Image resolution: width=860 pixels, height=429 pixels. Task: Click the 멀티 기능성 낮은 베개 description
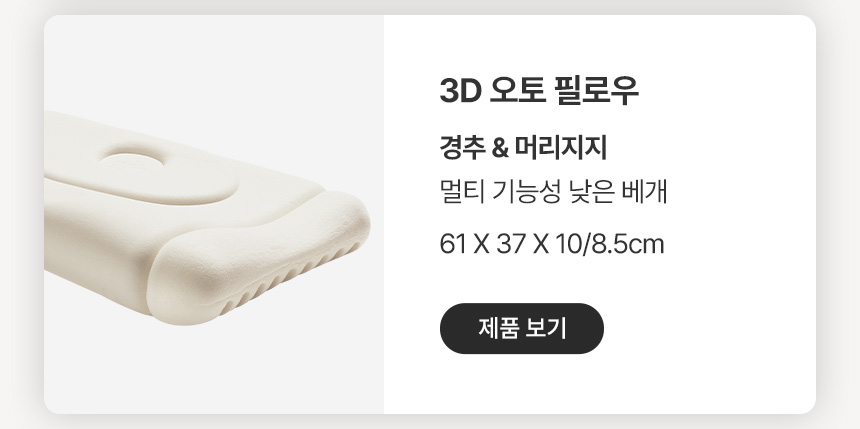point(553,193)
